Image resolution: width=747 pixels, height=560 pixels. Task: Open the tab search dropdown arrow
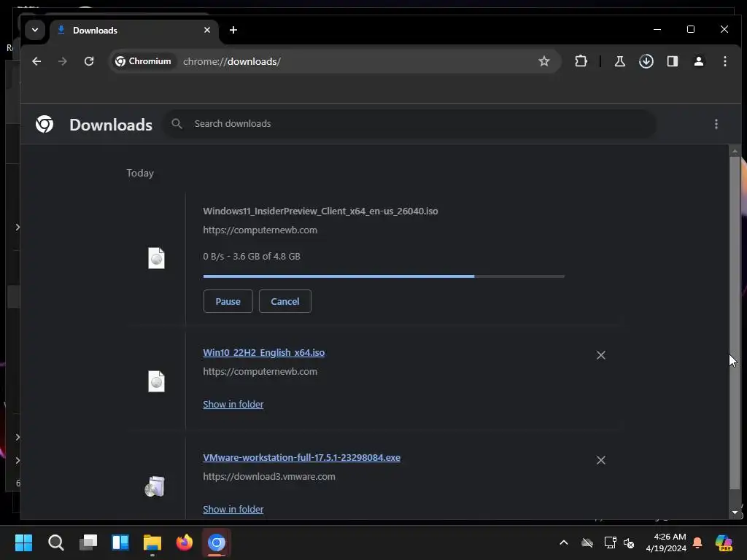(x=35, y=30)
